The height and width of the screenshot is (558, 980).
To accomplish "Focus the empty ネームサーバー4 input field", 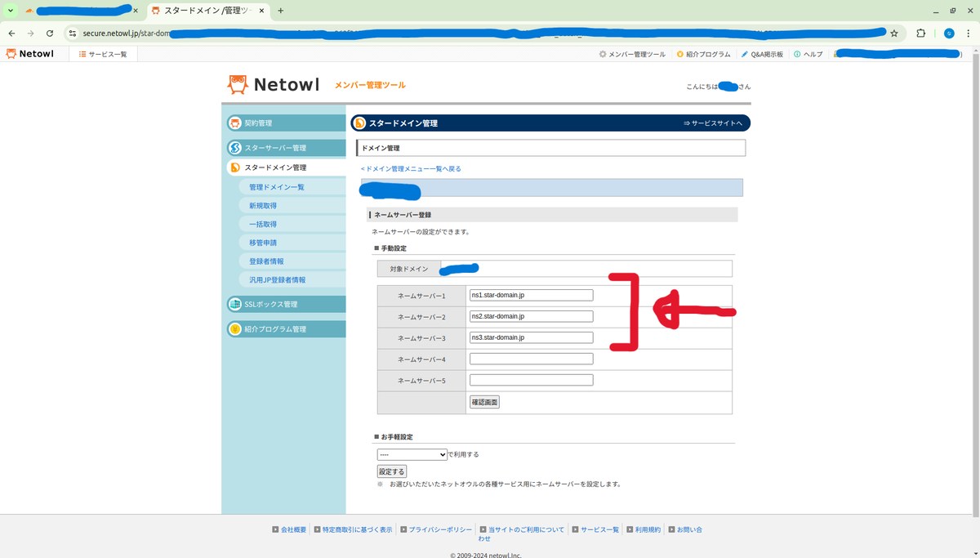I will (x=531, y=359).
